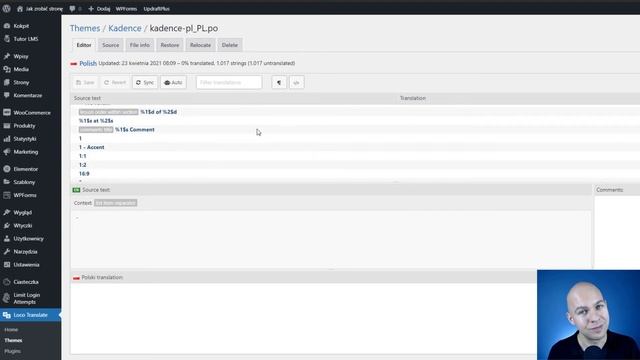Open the WooCommerce menu
Image resolution: width=640 pixels, height=360 pixels.
(x=32, y=113)
